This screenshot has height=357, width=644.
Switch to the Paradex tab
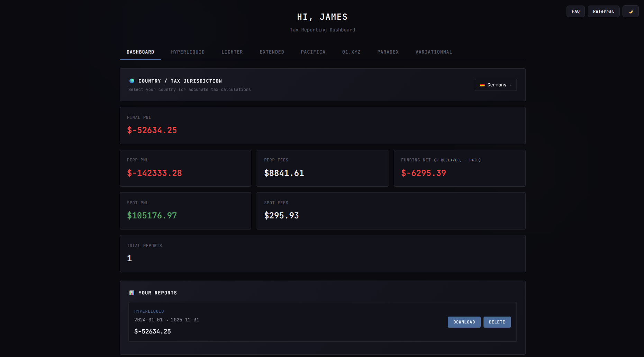pos(388,52)
